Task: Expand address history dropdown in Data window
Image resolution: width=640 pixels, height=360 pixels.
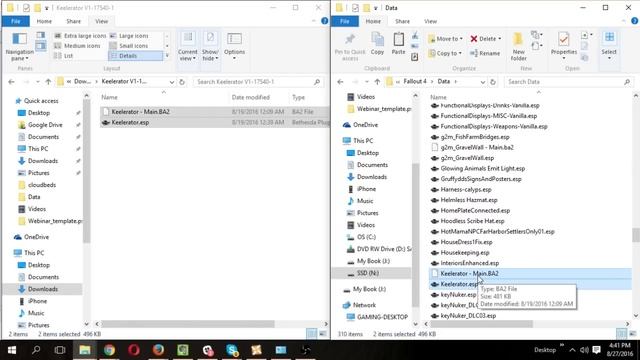Action: pos(483,82)
